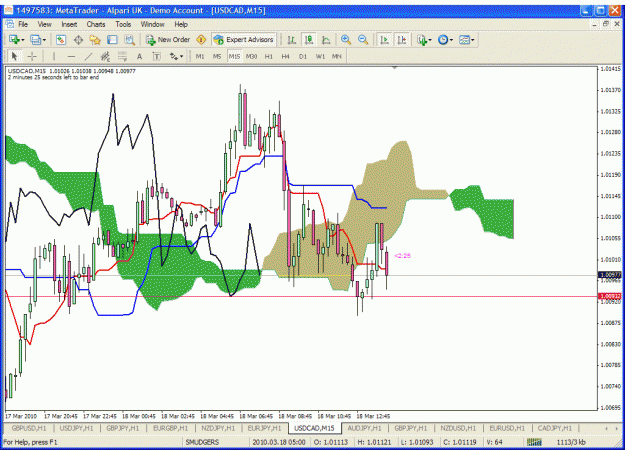Switch to the CADJPY,H1 chart tab

tap(554, 428)
